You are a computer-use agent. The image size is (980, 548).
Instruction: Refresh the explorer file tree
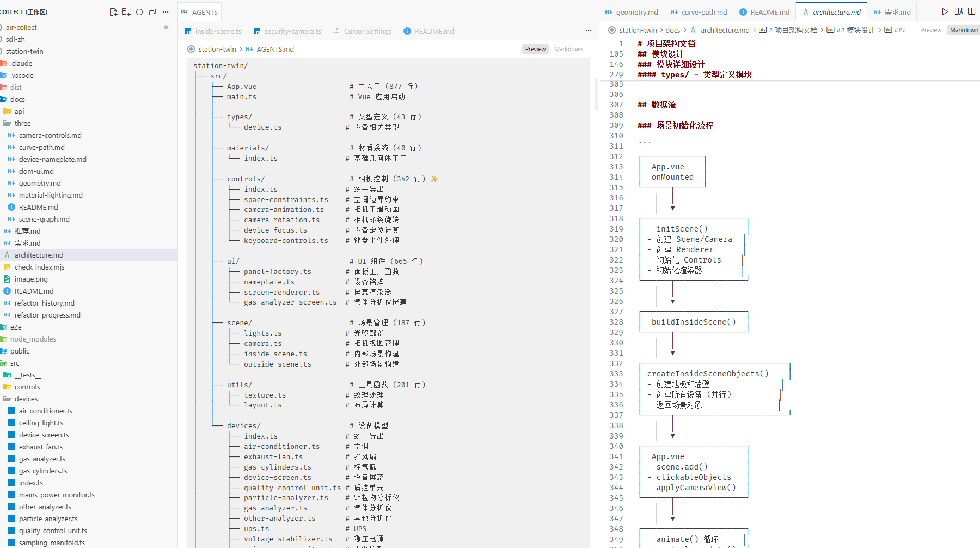coord(139,12)
